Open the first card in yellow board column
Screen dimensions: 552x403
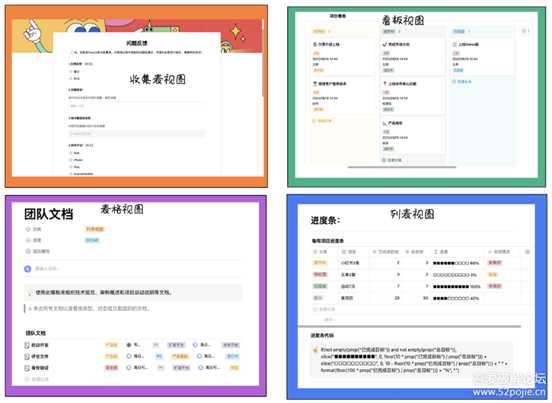pyautogui.click(x=342, y=57)
